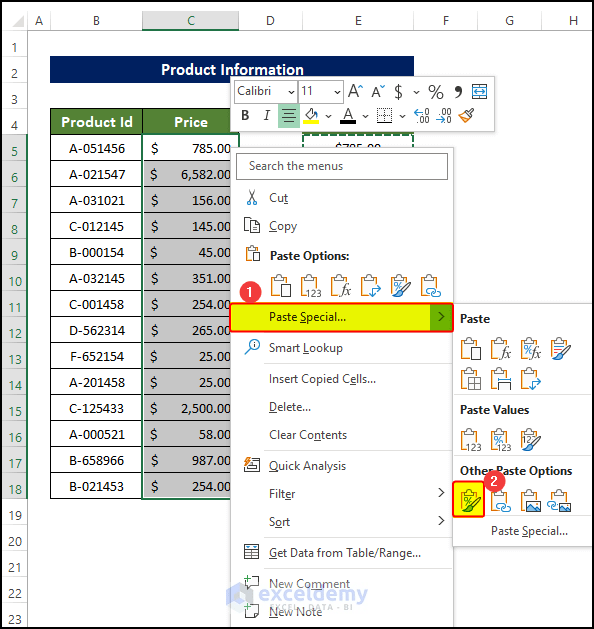The height and width of the screenshot is (629, 594).
Task: Choose Copy from context menu
Action: pyautogui.click(x=342, y=226)
